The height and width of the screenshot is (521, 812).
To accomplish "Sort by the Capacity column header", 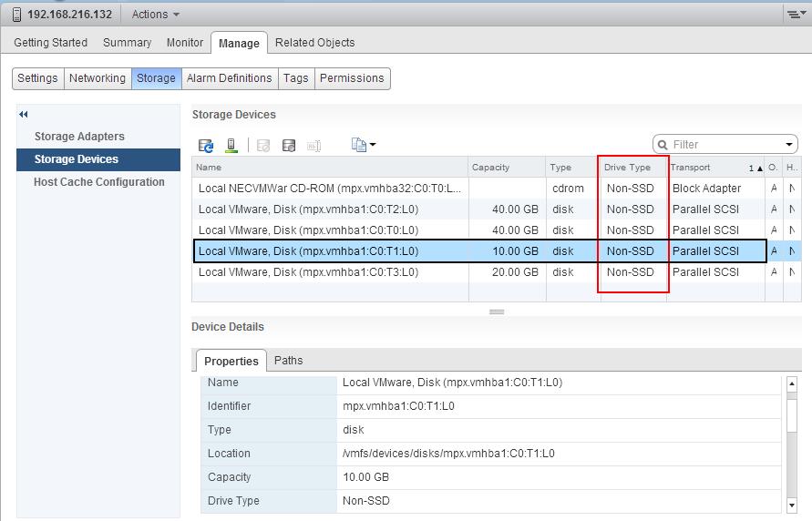I will point(507,167).
